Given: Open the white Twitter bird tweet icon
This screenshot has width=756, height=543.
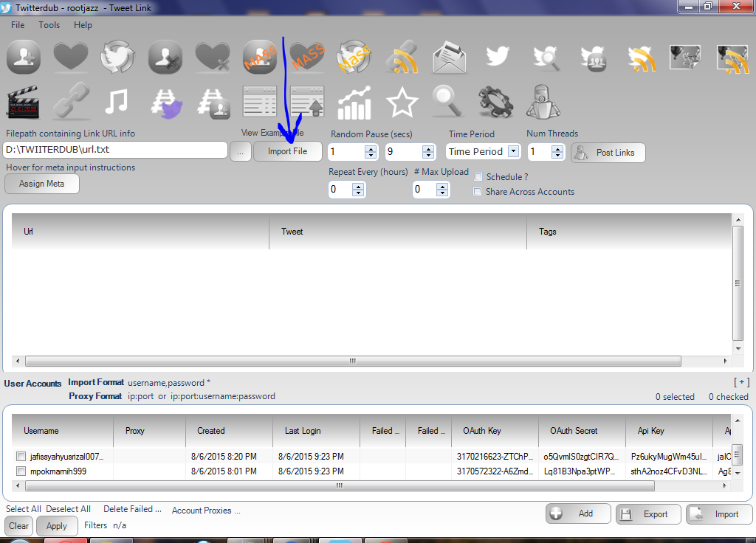Looking at the screenshot, I should [497, 56].
